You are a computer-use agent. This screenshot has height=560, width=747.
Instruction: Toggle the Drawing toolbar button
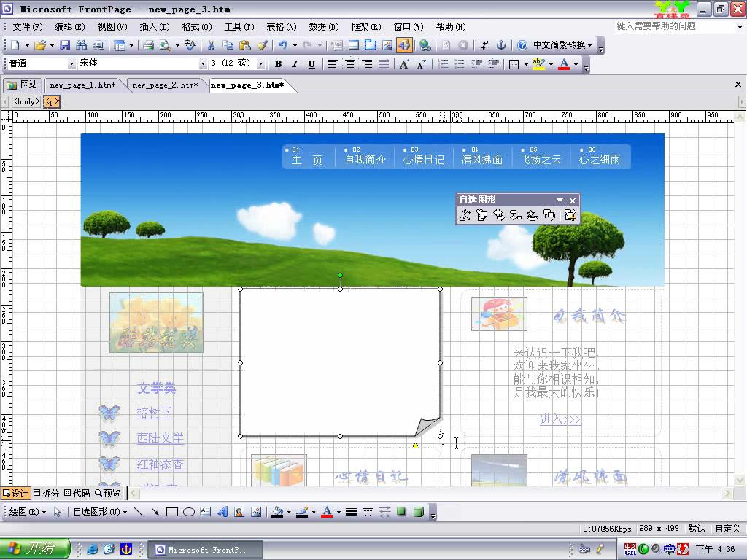[404, 45]
